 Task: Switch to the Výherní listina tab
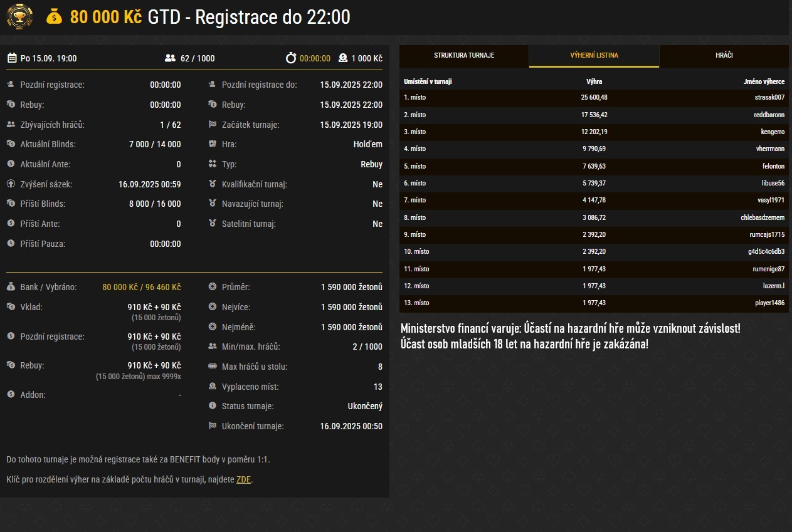pos(594,56)
